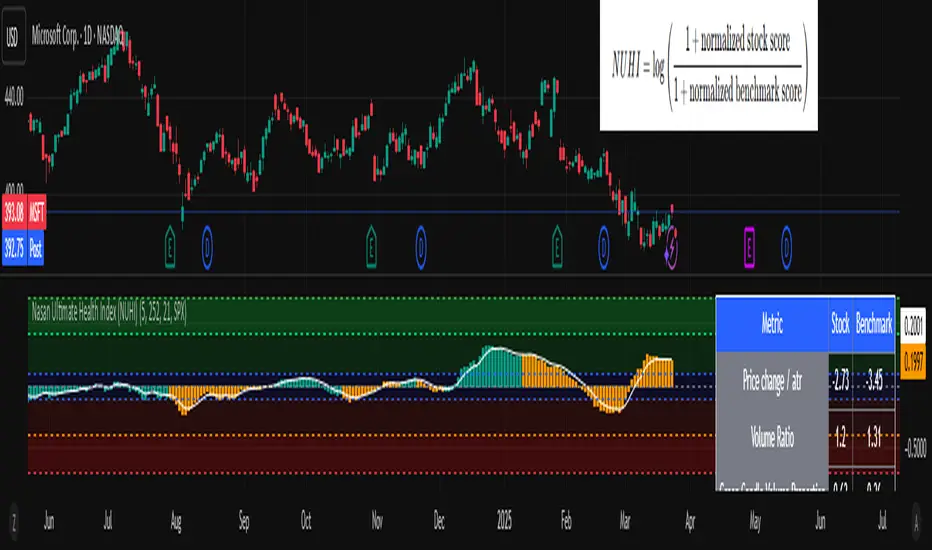Click the 392.75 Post price label
Image resolution: width=932 pixels, height=550 pixels.
coord(23,247)
